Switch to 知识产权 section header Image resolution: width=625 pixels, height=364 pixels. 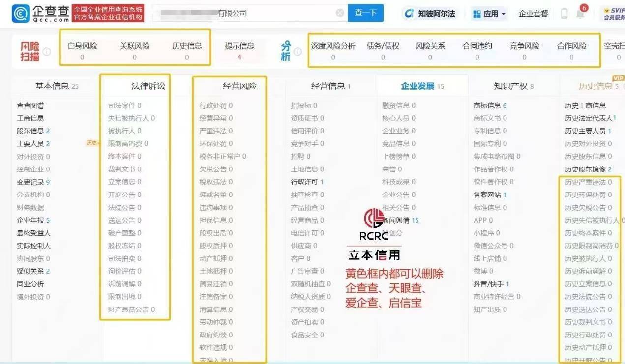[514, 86]
